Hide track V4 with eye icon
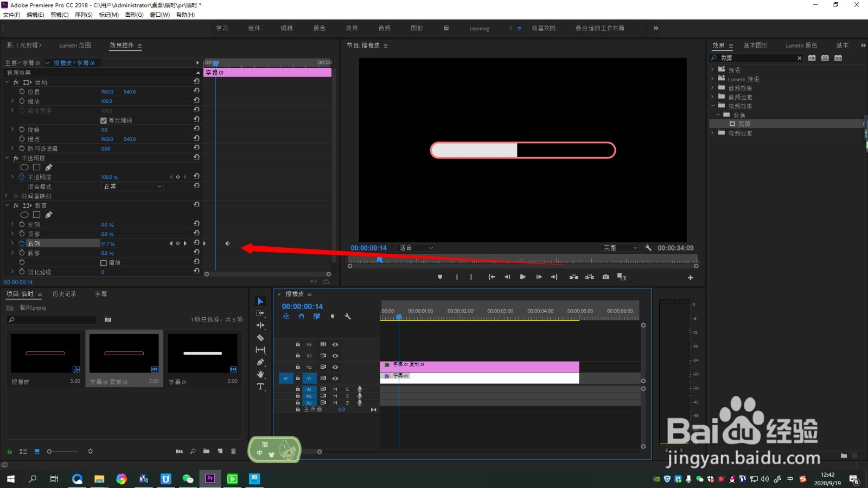 [335, 344]
